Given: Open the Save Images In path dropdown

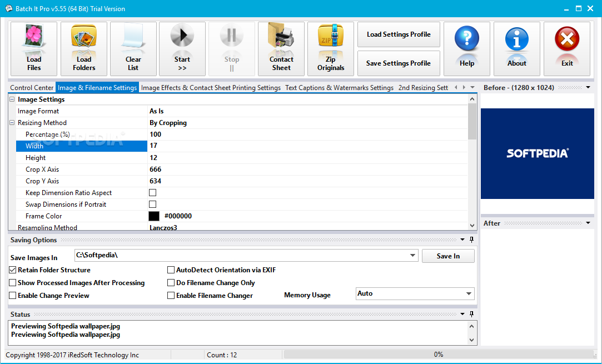Looking at the screenshot, I should (412, 255).
